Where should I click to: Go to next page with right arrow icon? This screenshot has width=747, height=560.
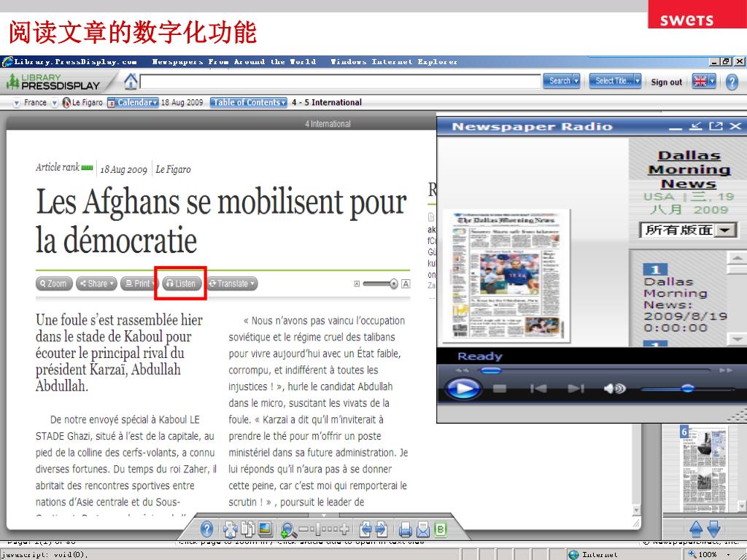click(x=381, y=529)
